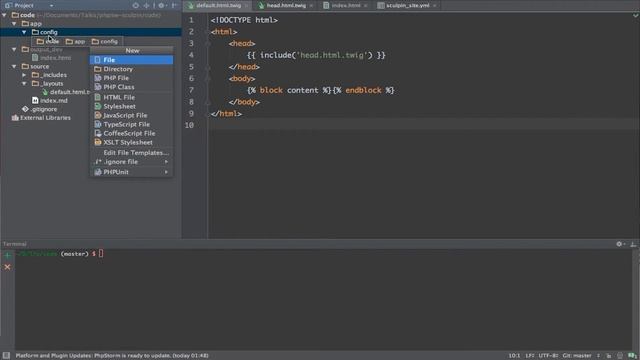Switch to default.html.twig editor tab
The image size is (640, 360).
pos(218,6)
